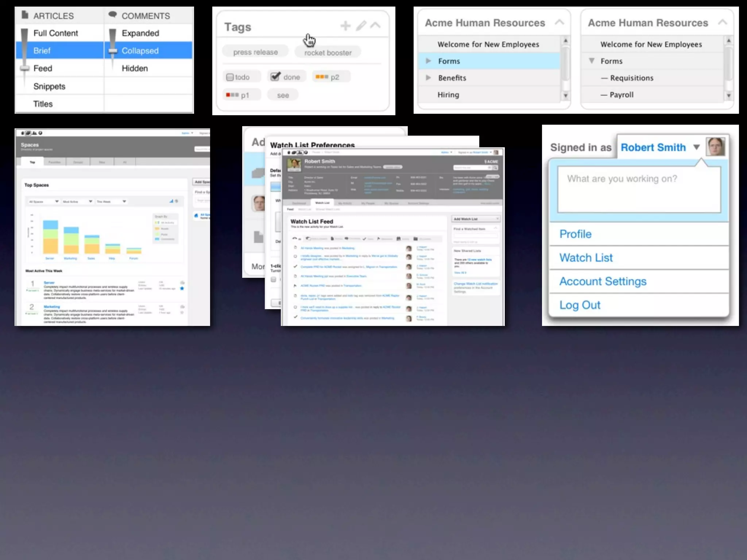
Task: Click the plus icon in Tags panel
Action: tap(345, 26)
